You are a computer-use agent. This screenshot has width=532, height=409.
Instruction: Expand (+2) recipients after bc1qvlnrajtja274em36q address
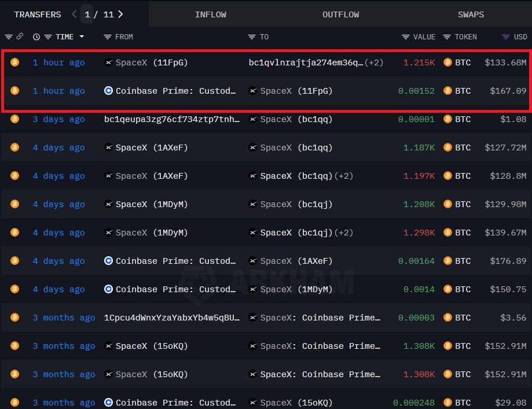tap(374, 62)
